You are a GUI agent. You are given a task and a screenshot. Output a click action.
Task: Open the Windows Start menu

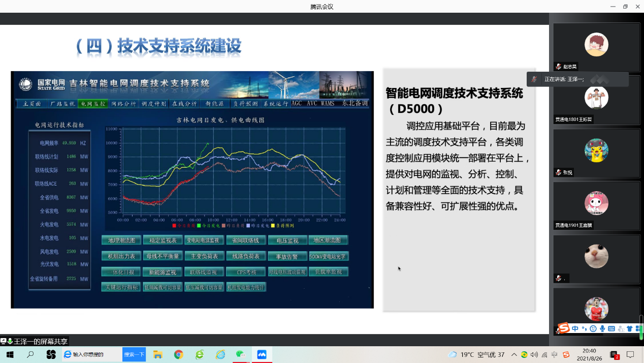click(x=9, y=354)
